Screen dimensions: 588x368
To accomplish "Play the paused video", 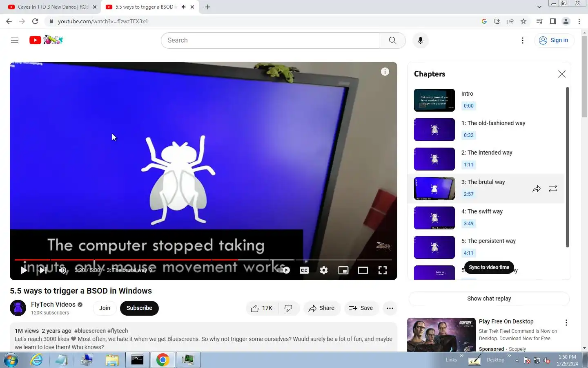I will click(x=24, y=270).
